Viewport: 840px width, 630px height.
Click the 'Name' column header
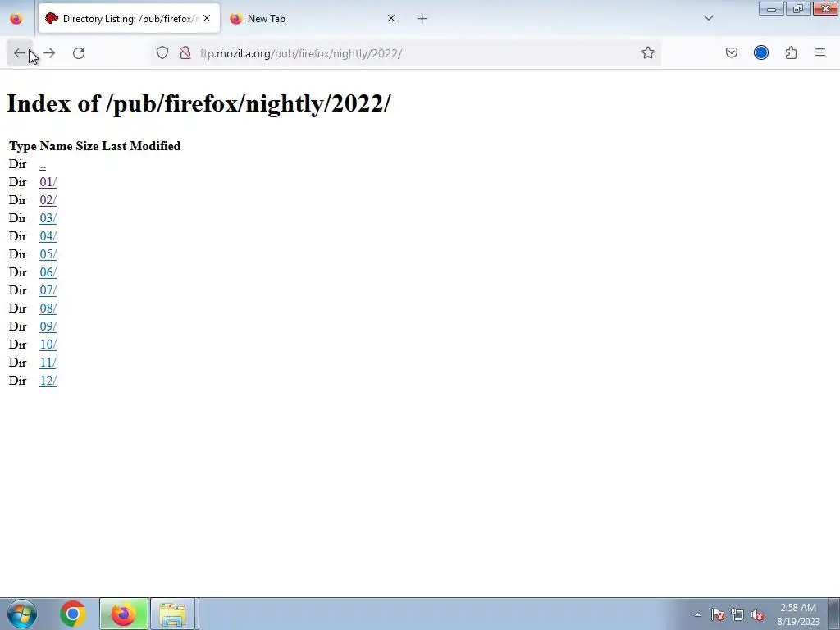click(x=57, y=146)
